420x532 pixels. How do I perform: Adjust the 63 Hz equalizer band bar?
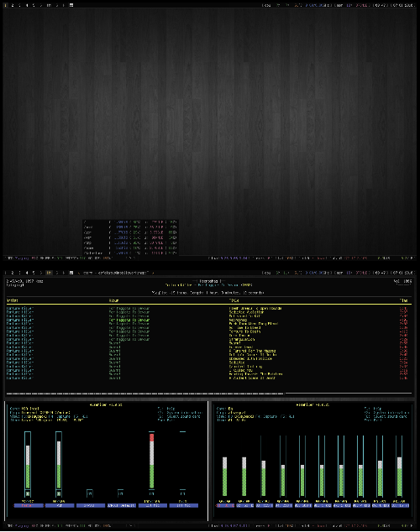click(244, 477)
